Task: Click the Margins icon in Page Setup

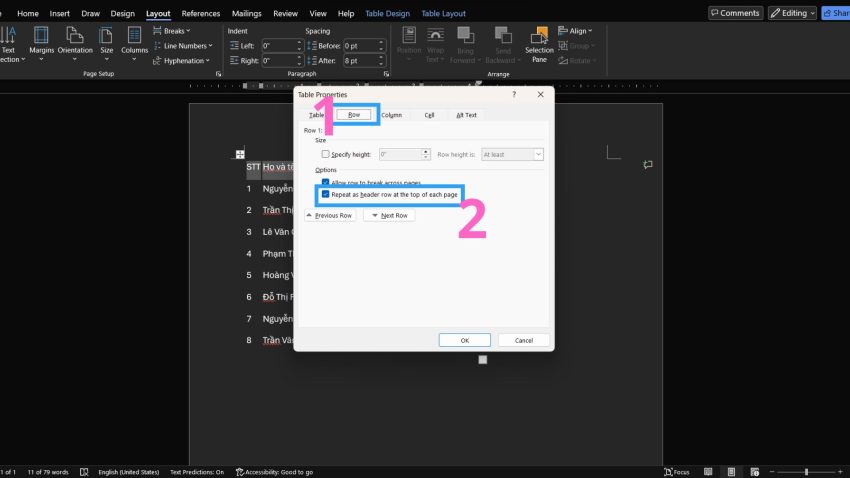Action: tap(41, 39)
